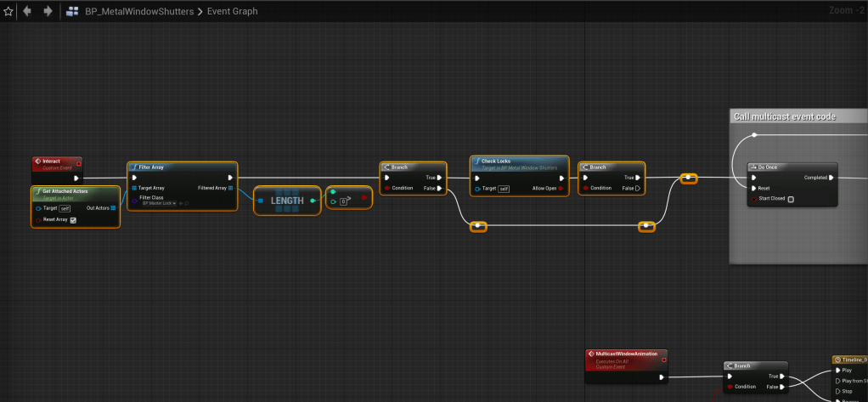Enable the Start Closed checkbox on Do Once
The height and width of the screenshot is (402, 868).
click(x=791, y=200)
